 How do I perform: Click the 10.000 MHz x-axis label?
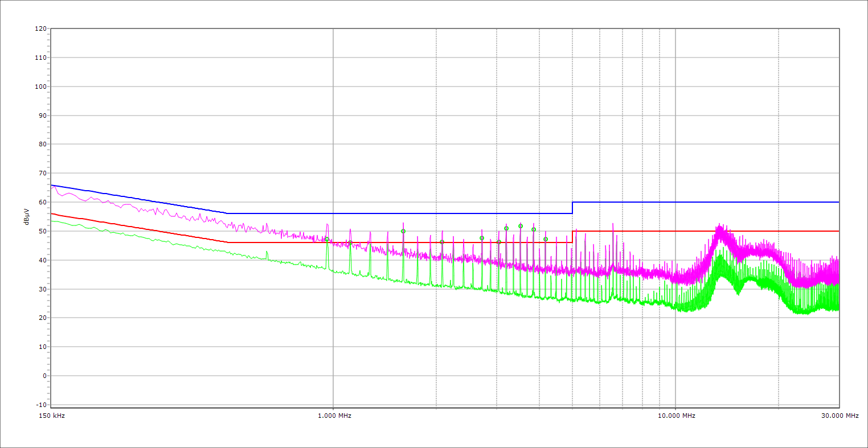coord(675,416)
